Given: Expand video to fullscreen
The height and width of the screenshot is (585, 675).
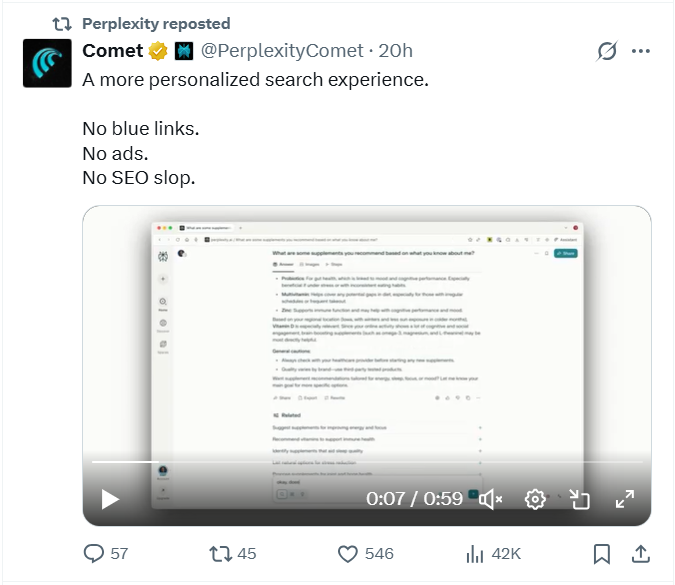Looking at the screenshot, I should [x=625, y=499].
